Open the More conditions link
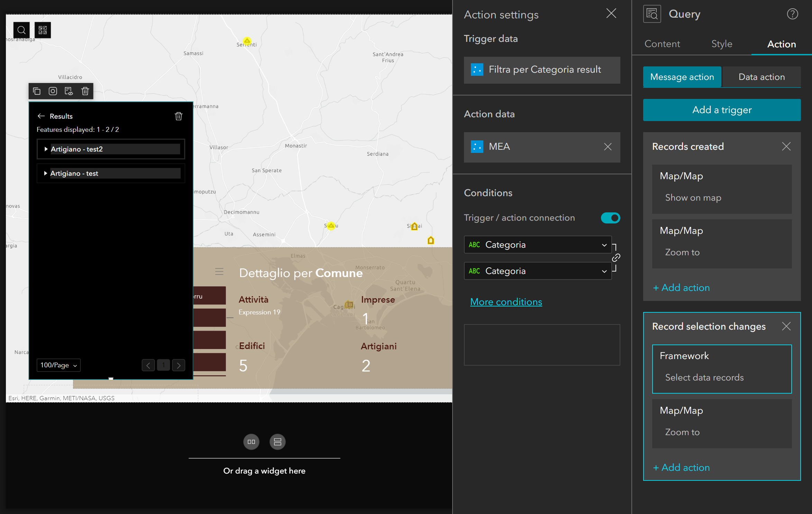Screen dimensions: 812x514 pyautogui.click(x=506, y=302)
